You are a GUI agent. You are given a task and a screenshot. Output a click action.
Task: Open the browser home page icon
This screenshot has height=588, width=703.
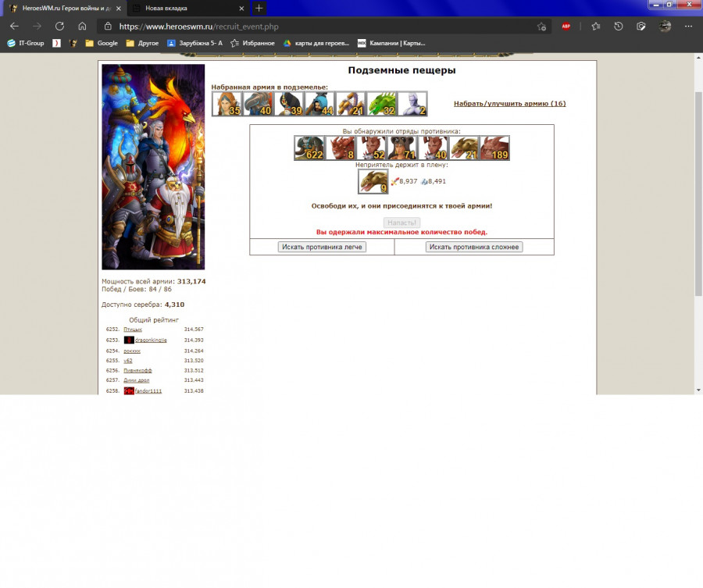click(82, 27)
